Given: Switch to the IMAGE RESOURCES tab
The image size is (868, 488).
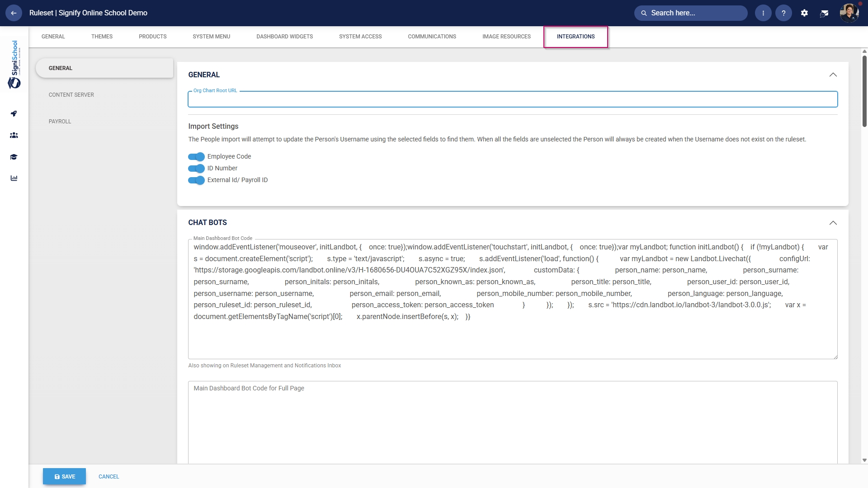Looking at the screenshot, I should click(x=506, y=37).
